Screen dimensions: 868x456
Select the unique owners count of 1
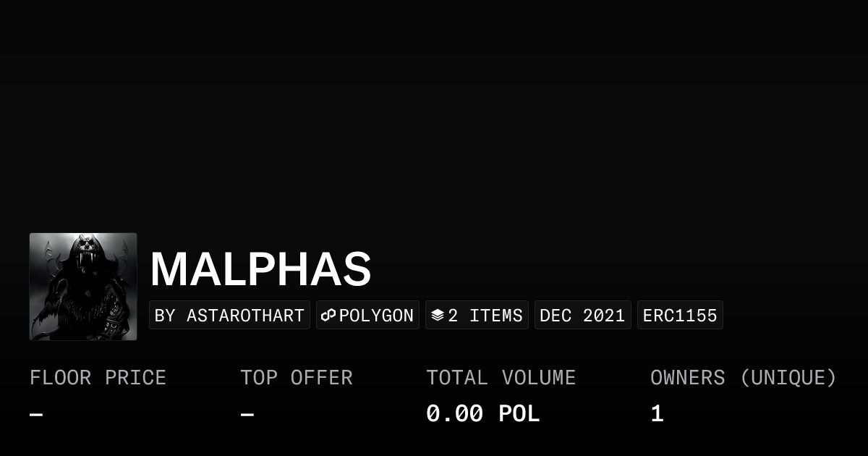coord(657,414)
